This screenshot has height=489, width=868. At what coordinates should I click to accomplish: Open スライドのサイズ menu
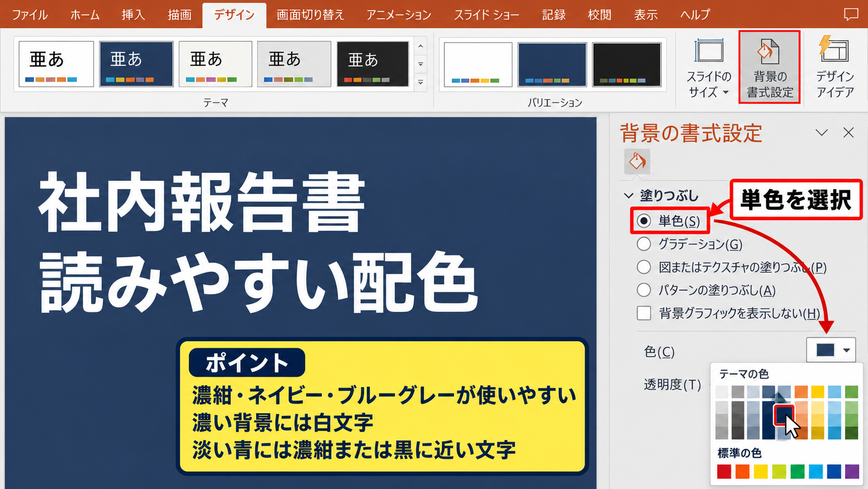pos(709,68)
